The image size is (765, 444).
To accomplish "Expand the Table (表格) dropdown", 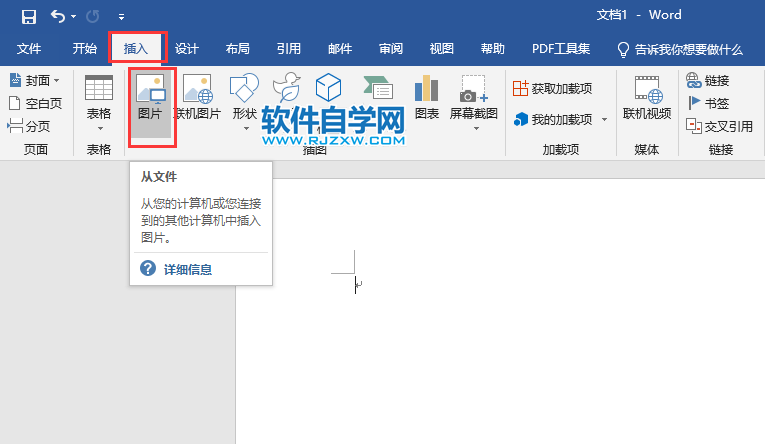I will 99,113.
